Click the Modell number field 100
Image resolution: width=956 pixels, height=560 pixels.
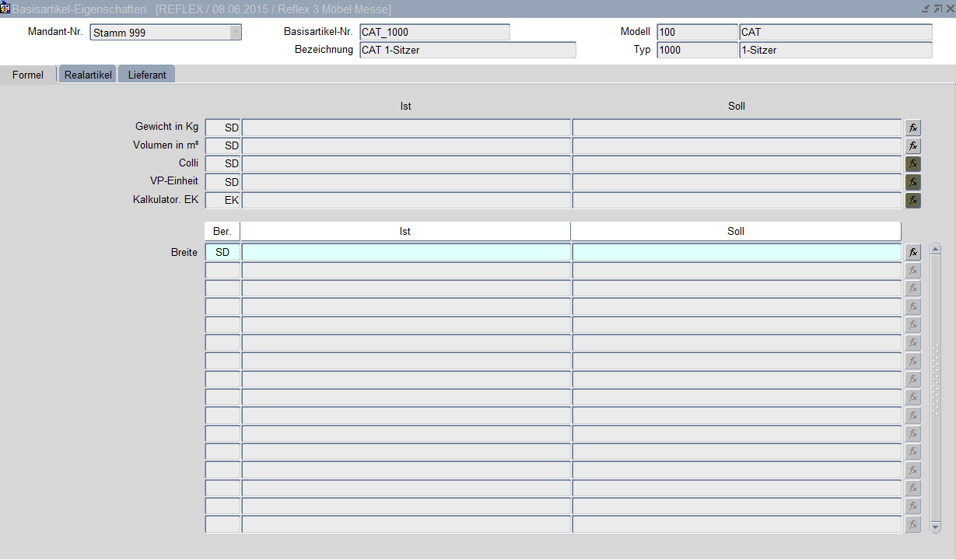pos(696,33)
